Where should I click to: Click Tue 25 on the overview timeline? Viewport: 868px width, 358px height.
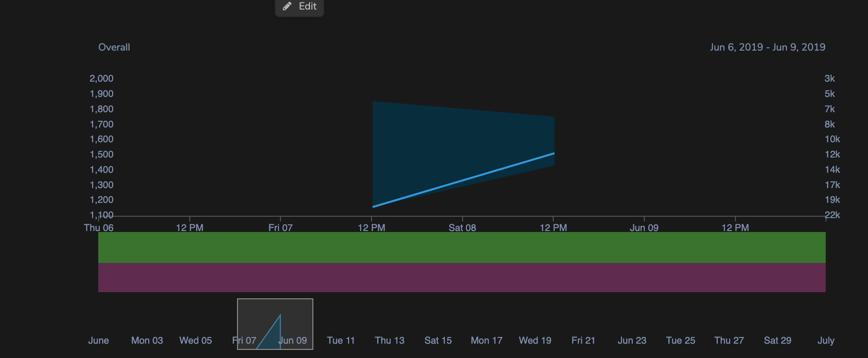tap(681, 340)
